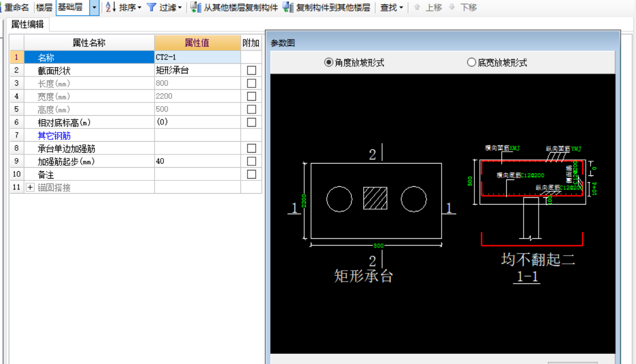Click the 长度 value 800 cell
636x364 pixels.
click(197, 83)
